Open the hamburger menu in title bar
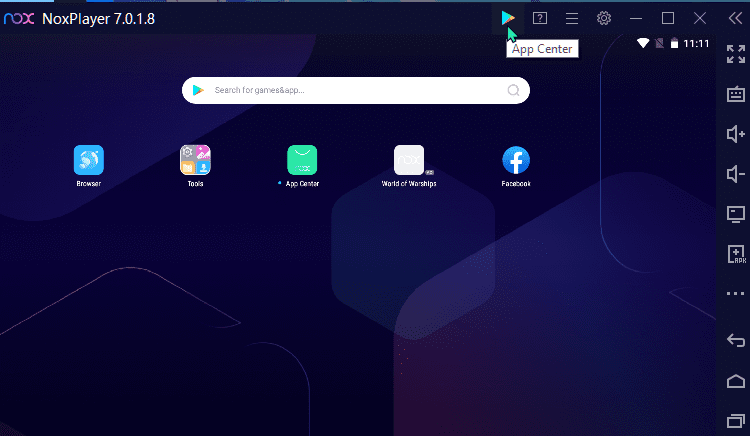 (x=572, y=18)
